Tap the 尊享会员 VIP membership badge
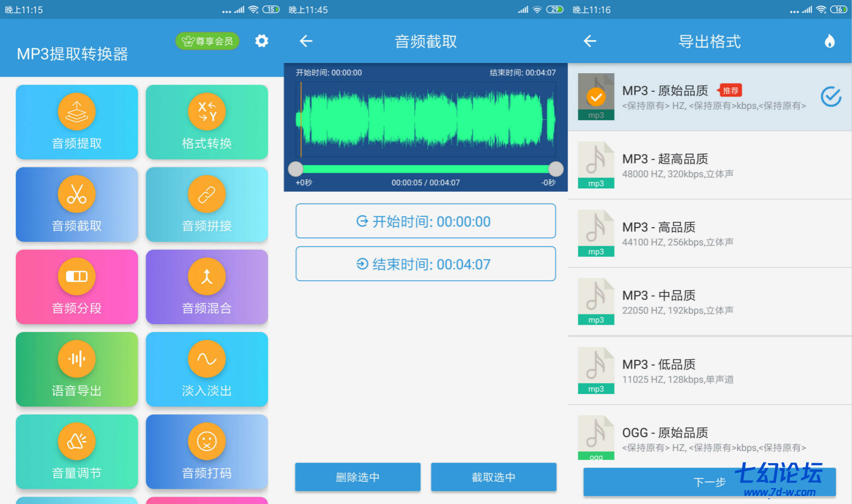 pos(208,41)
